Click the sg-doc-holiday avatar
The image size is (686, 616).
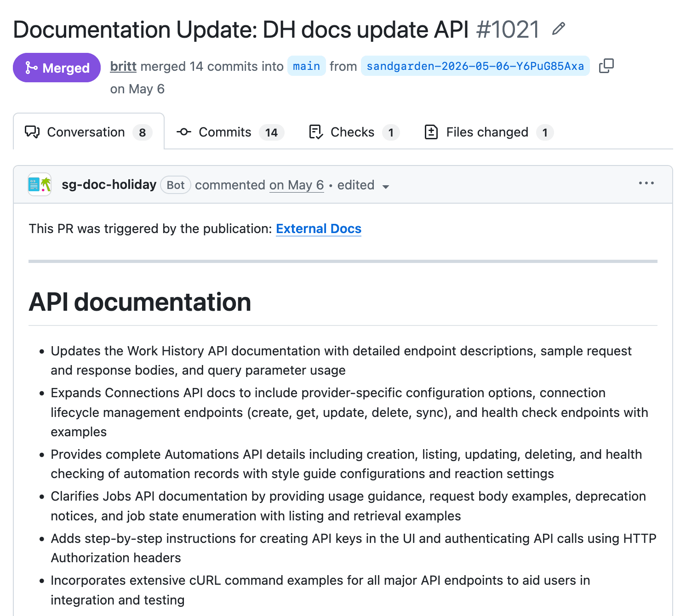40,184
